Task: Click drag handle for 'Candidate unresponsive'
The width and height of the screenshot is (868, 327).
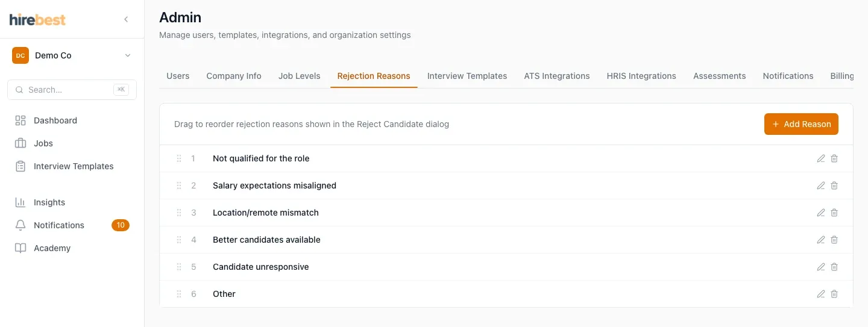Action: tap(179, 267)
